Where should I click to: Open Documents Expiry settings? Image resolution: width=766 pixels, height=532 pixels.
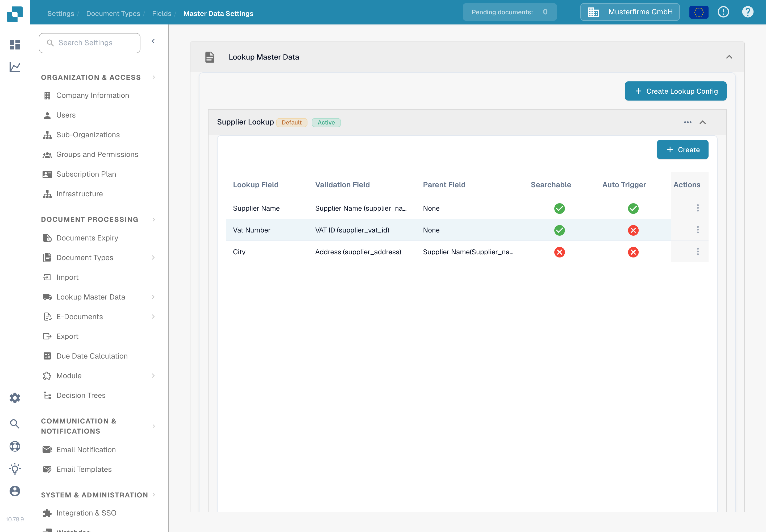(x=87, y=238)
